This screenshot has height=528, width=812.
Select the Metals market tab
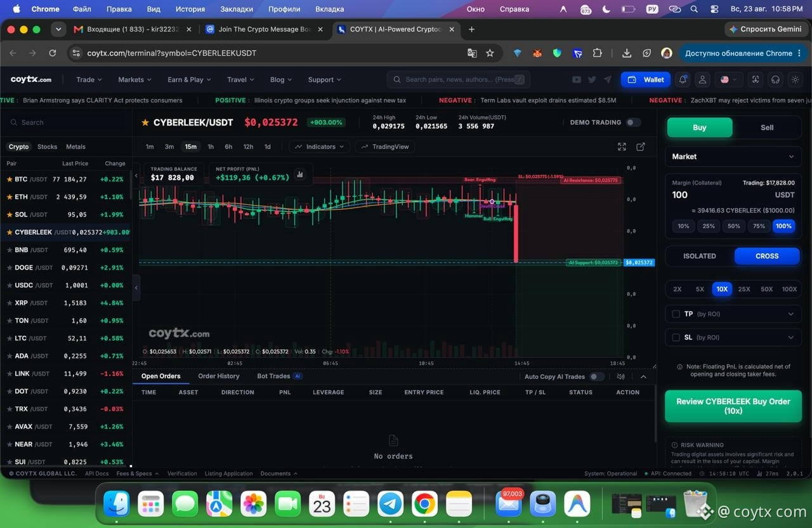point(75,147)
